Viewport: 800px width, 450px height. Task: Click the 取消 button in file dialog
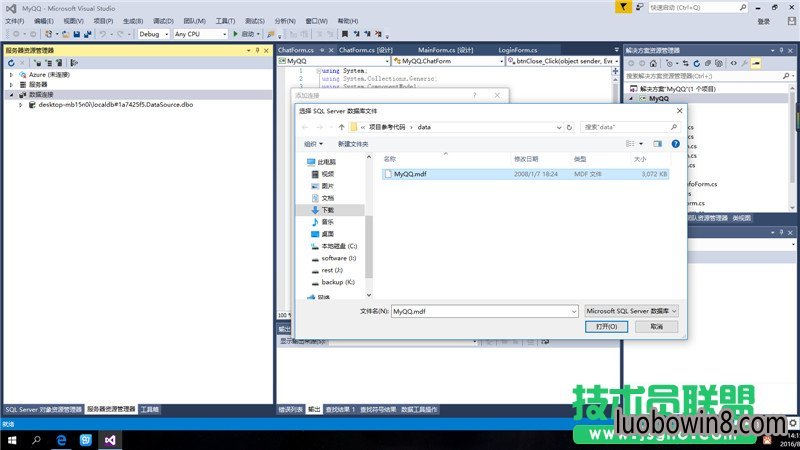pyautogui.click(x=657, y=327)
